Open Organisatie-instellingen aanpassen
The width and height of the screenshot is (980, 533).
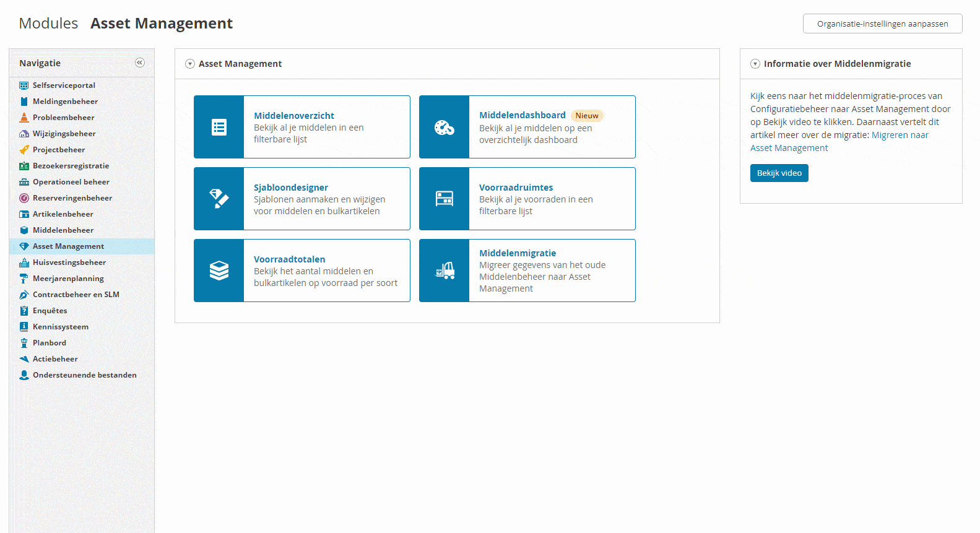click(882, 24)
